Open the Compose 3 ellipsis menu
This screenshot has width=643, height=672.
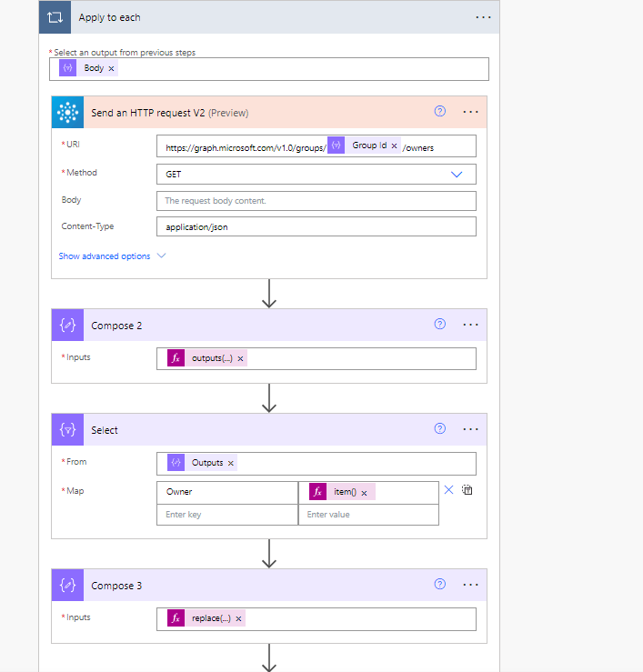click(470, 585)
